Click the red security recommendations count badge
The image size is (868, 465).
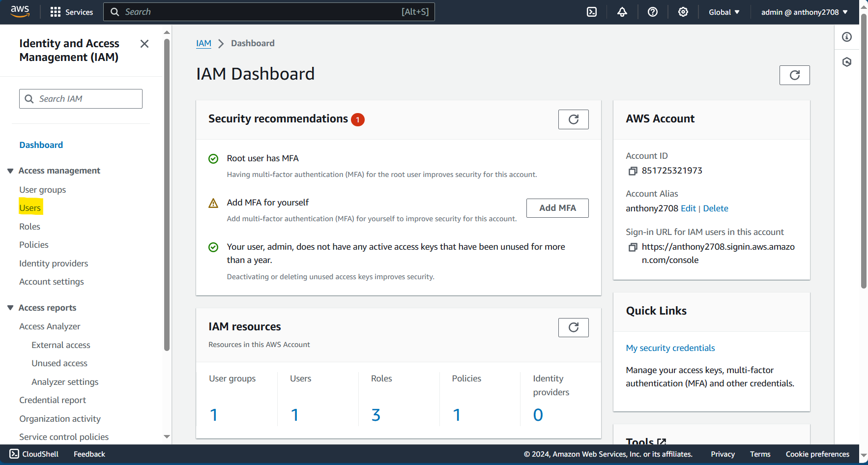point(358,119)
